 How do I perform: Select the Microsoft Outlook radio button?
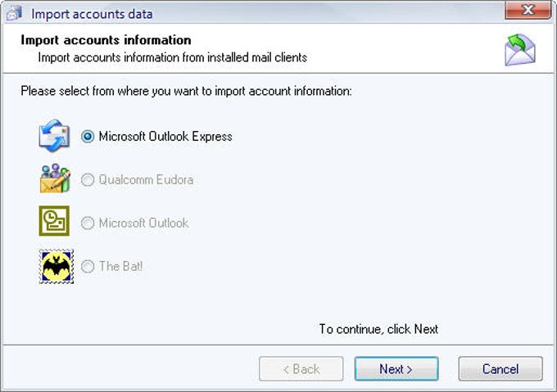point(88,223)
